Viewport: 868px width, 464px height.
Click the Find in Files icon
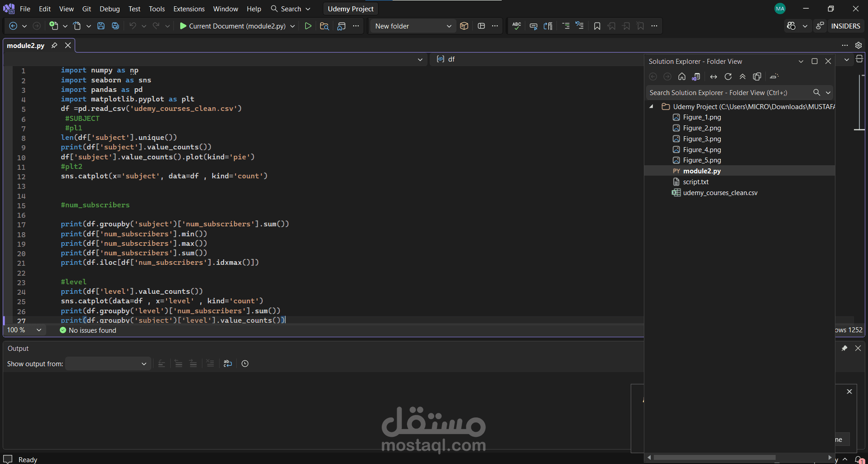point(324,26)
